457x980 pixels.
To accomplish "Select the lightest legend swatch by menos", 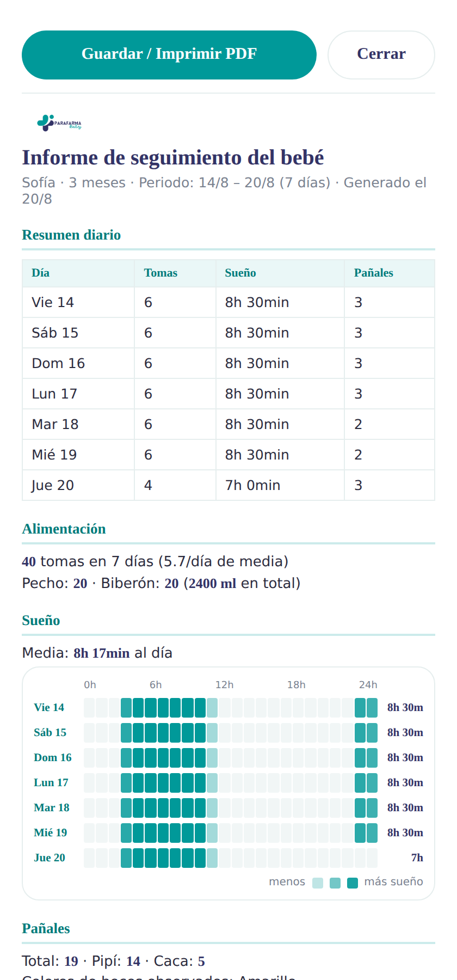I will (x=318, y=883).
